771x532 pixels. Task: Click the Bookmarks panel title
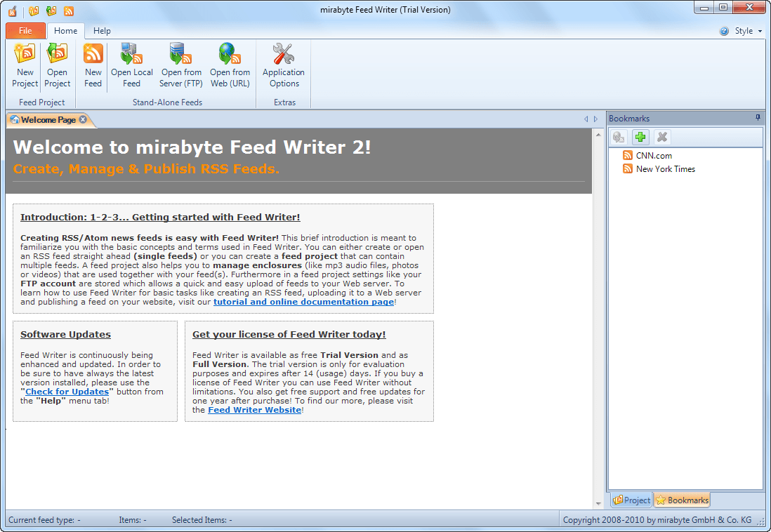tap(629, 119)
